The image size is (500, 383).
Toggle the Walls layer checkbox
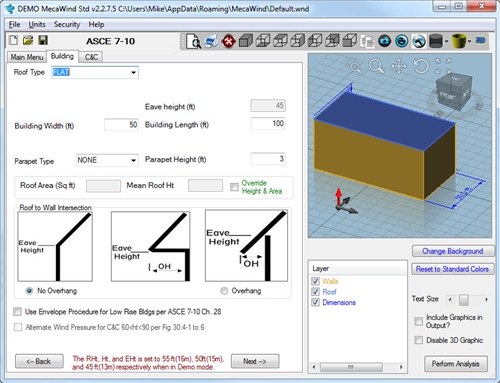pos(315,281)
